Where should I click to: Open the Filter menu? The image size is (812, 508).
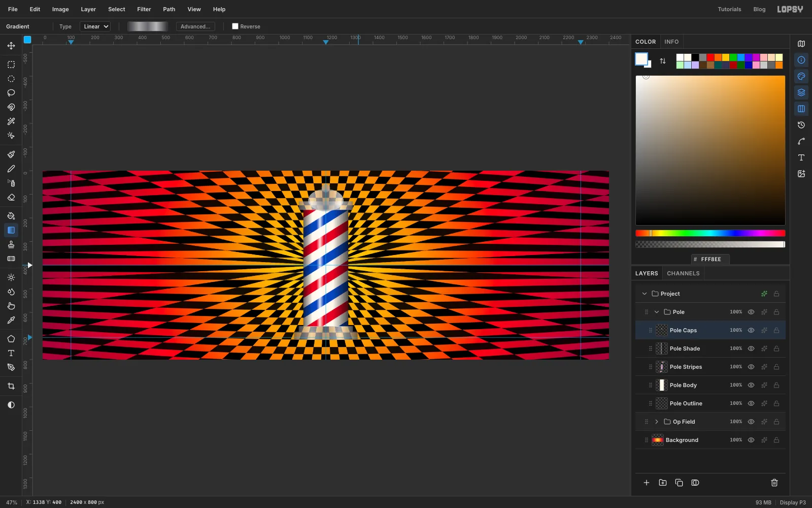pos(144,9)
